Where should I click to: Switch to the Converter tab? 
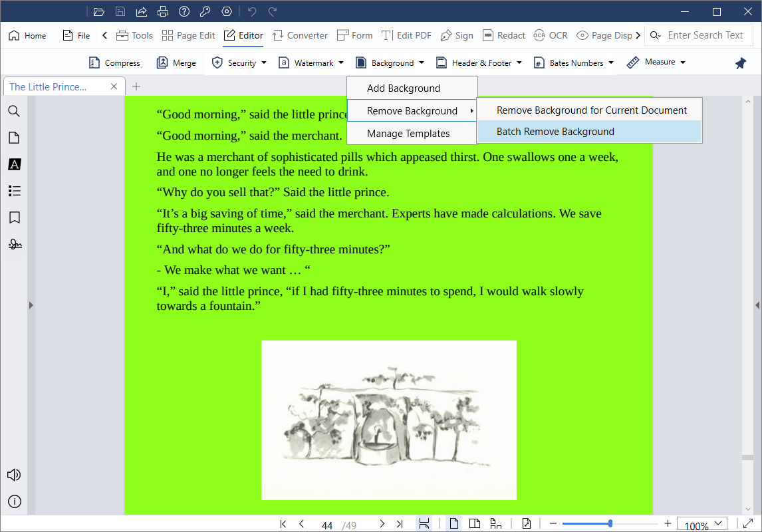300,35
